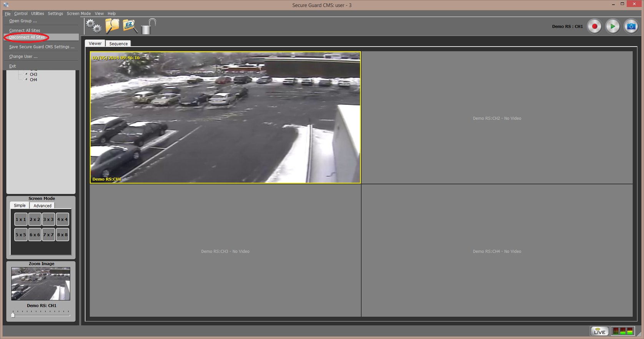644x339 pixels.
Task: Click the LIVE status icon
Action: click(x=599, y=331)
